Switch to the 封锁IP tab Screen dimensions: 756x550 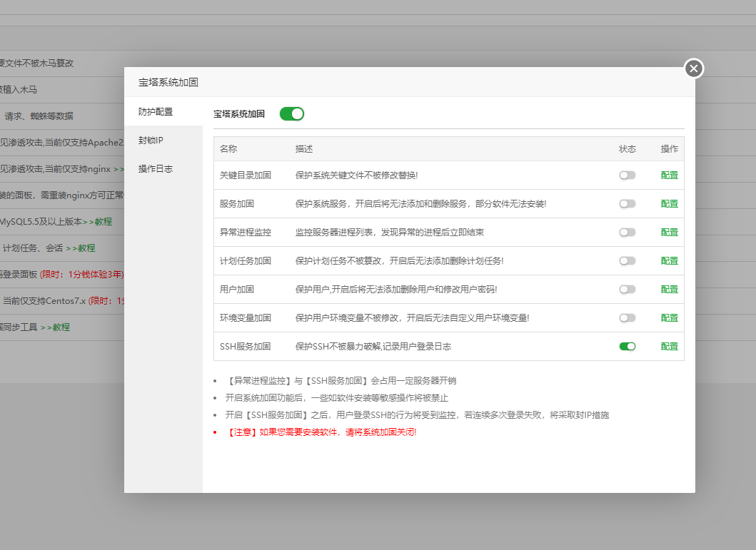[163, 140]
